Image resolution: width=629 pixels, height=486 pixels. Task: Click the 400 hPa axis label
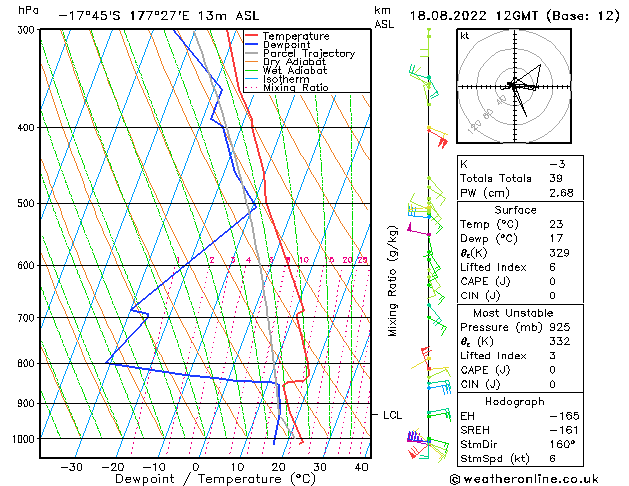[28, 128]
